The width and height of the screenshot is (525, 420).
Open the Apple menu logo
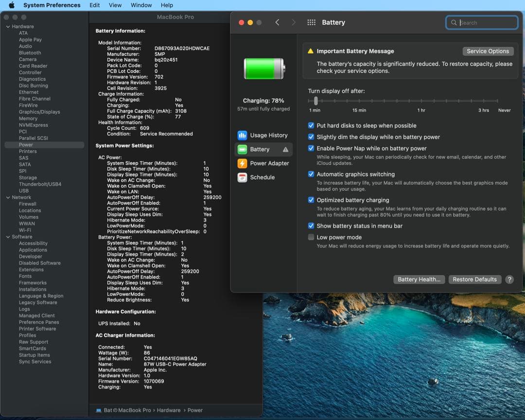pos(12,5)
